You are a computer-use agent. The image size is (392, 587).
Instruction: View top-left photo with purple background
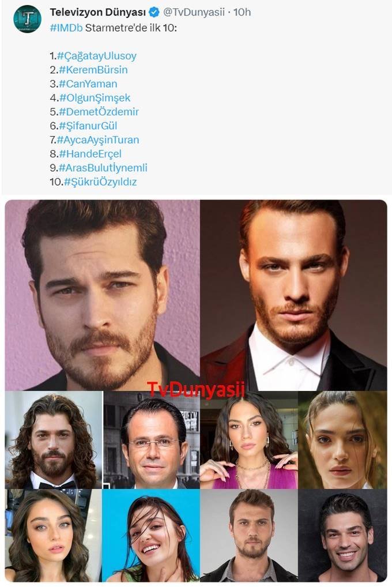tap(102, 295)
